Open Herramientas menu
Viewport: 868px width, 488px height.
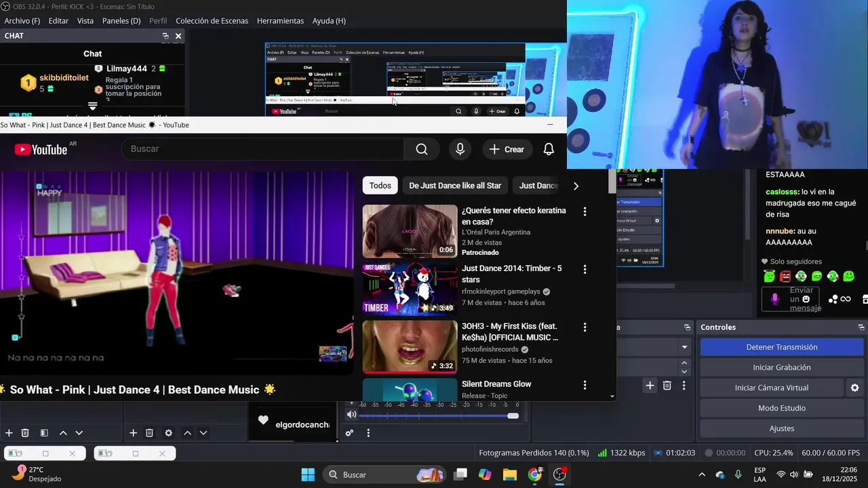(280, 21)
